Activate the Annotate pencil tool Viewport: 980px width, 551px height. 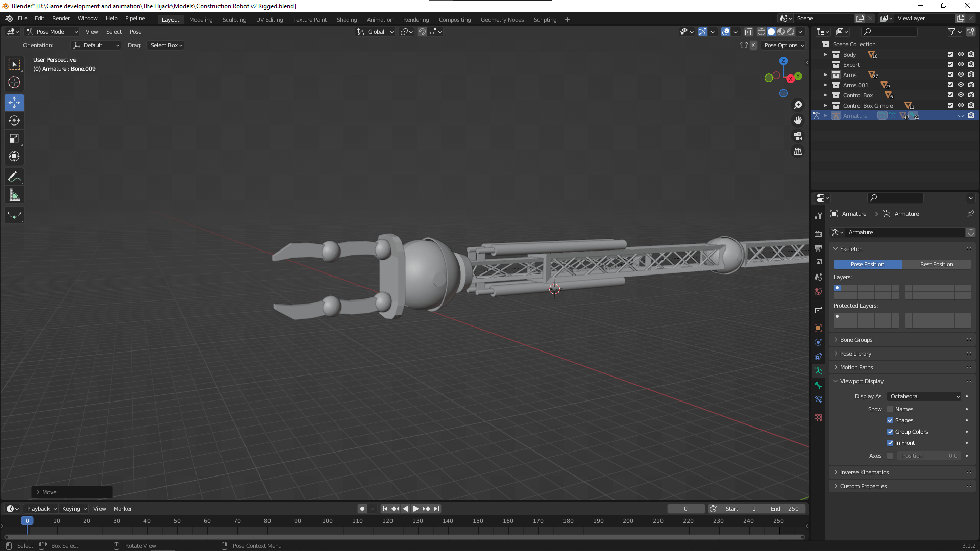pos(14,177)
